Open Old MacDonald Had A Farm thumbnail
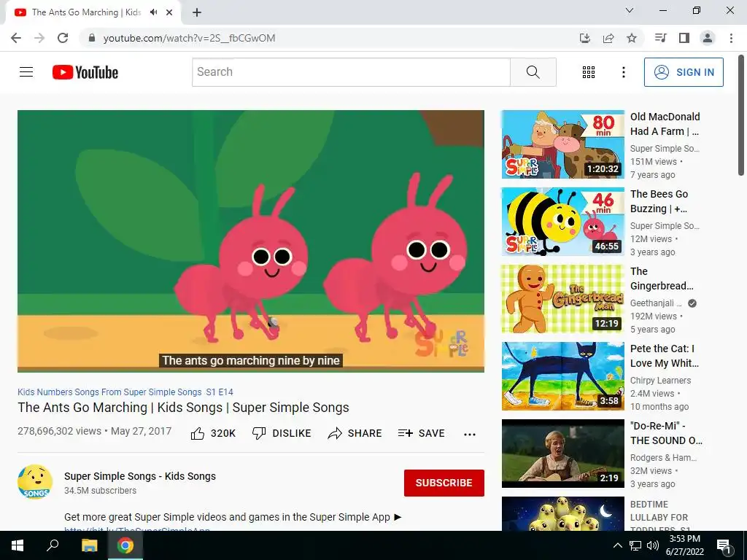This screenshot has height=560, width=747. tap(562, 144)
